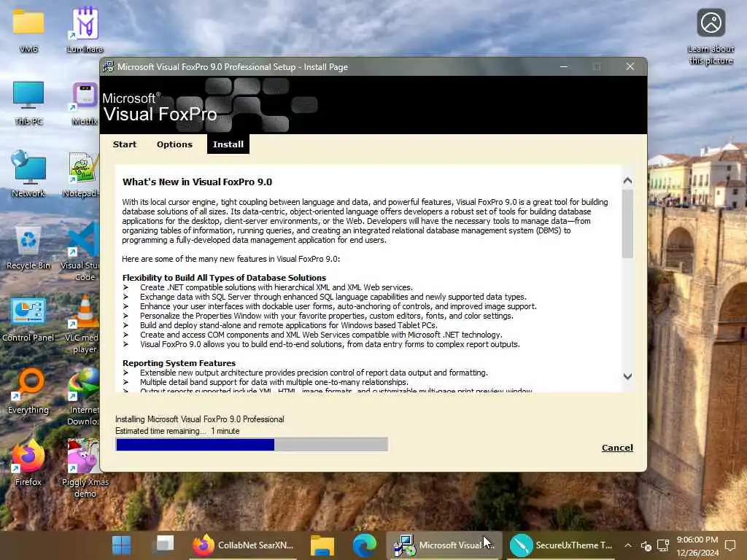Viewport: 747px width, 560px height.
Task: Launch the Luminare desktop shortcut
Action: tap(85, 29)
